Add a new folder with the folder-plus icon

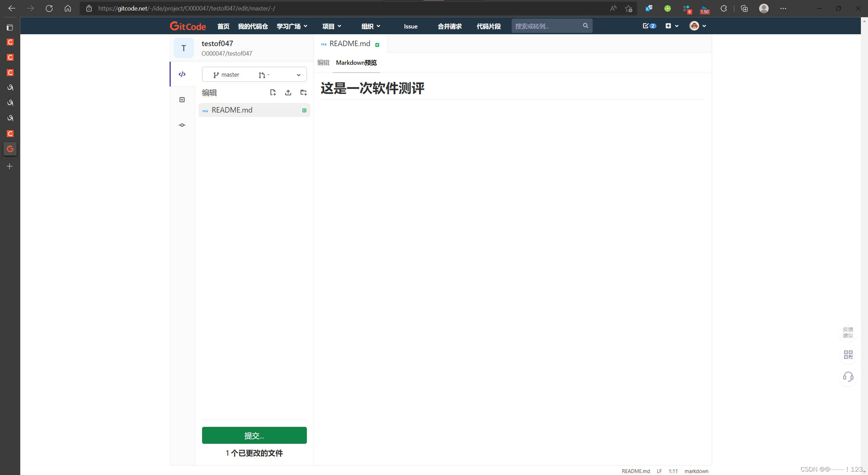[x=303, y=92]
